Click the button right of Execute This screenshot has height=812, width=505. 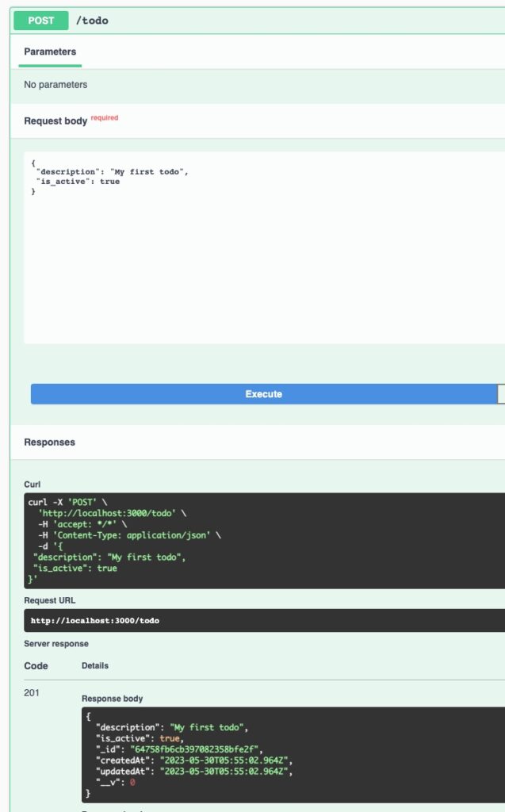(x=500, y=394)
